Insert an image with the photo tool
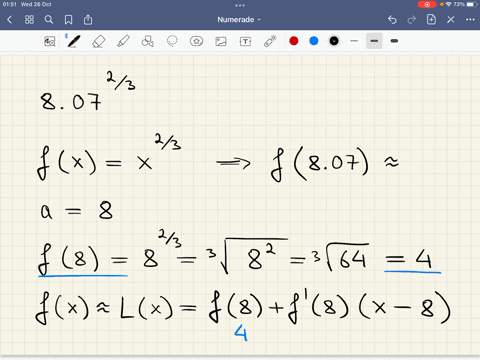Image resolution: width=480 pixels, height=360 pixels. [x=221, y=41]
